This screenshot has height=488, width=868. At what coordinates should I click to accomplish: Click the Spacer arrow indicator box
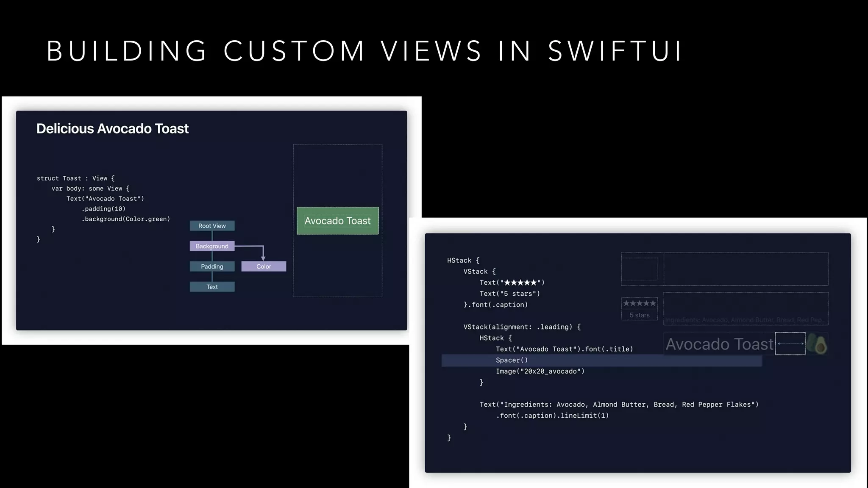pos(790,344)
